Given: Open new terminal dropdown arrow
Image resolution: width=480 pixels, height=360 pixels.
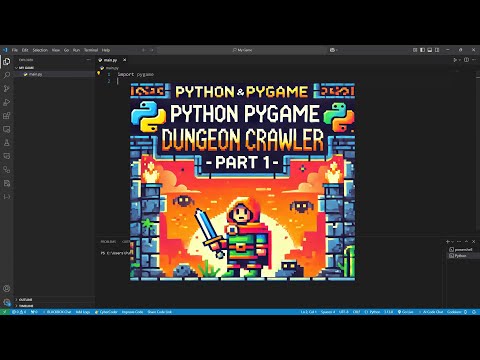Looking at the screenshot, I should (452, 241).
